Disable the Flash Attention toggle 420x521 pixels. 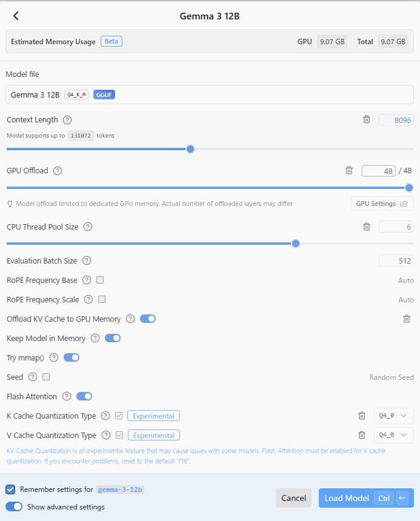[x=84, y=396]
